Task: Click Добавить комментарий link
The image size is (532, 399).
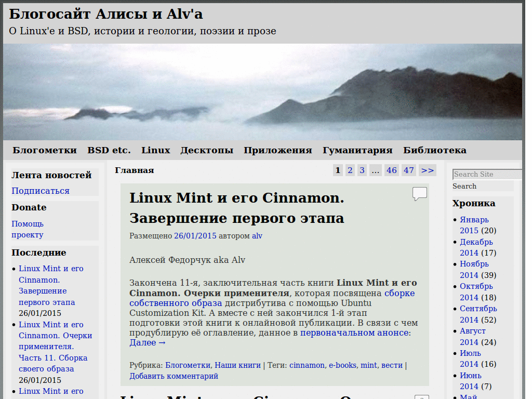Action: point(174,376)
